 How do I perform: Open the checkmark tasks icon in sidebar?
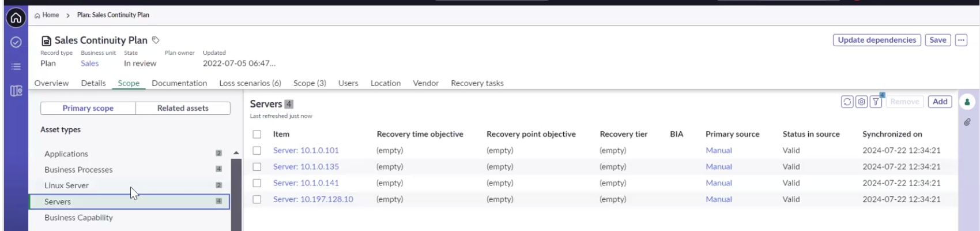click(16, 42)
